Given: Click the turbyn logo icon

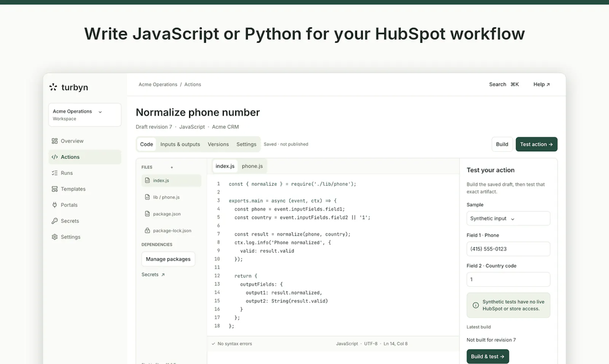Looking at the screenshot, I should (x=53, y=87).
